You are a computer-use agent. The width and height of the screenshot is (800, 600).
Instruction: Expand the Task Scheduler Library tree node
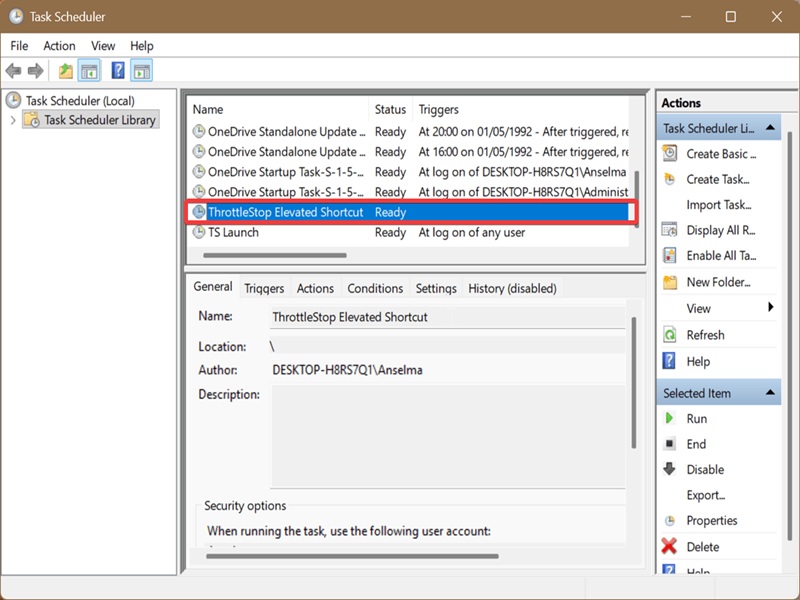coord(13,120)
